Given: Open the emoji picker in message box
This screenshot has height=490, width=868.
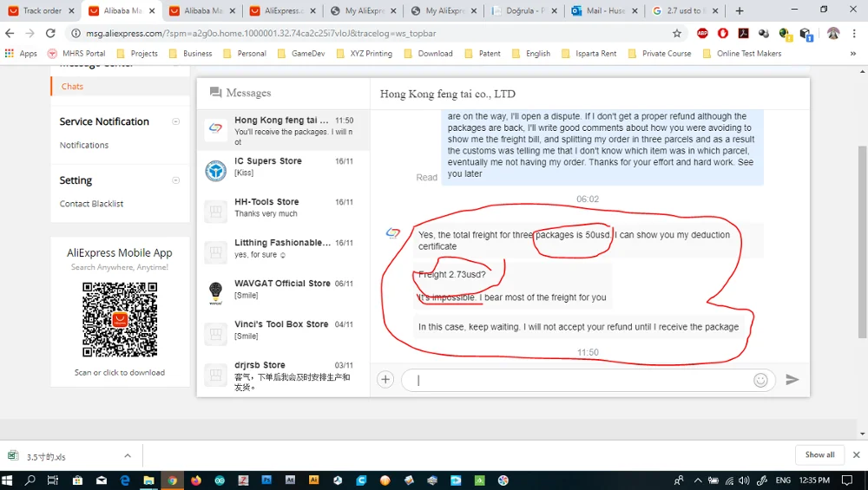Looking at the screenshot, I should [760, 380].
